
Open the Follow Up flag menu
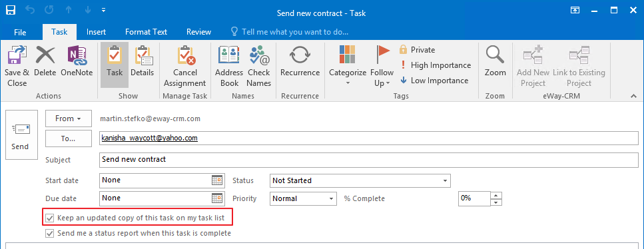(382, 66)
